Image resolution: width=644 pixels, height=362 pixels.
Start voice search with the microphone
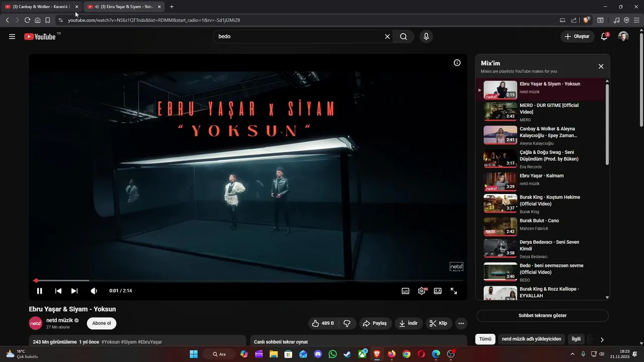point(426,37)
